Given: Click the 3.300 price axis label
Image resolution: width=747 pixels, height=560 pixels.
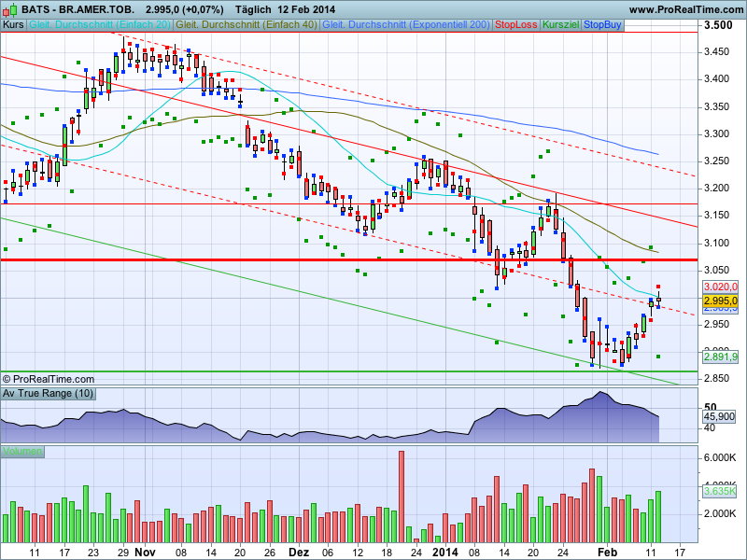Looking at the screenshot, I should pyautogui.click(x=716, y=133).
